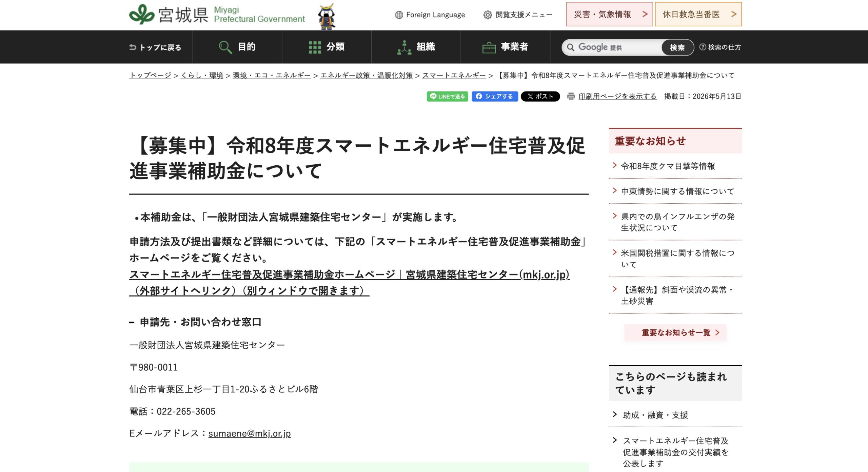The image size is (868, 472).
Task: Go back via トップに戻る
Action: 155,47
